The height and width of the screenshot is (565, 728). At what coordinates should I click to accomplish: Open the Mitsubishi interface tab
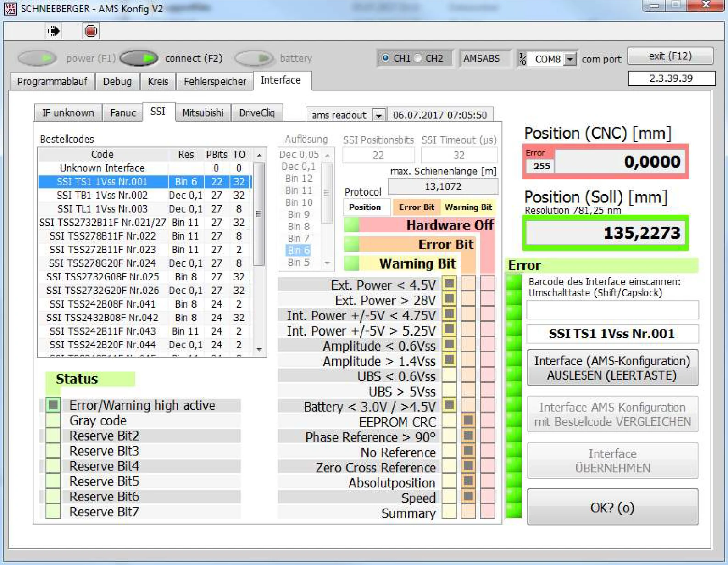click(x=203, y=113)
